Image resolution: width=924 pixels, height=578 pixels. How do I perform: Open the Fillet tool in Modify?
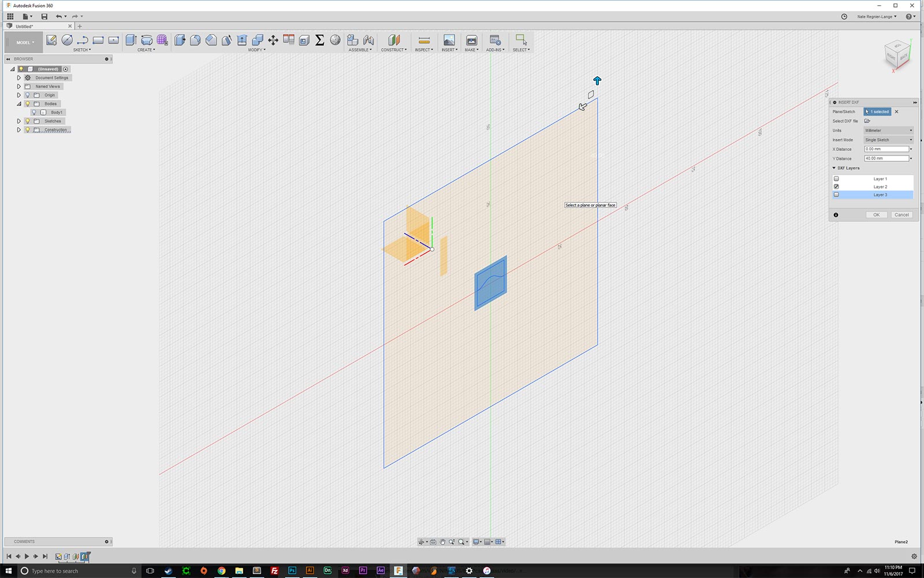click(195, 40)
